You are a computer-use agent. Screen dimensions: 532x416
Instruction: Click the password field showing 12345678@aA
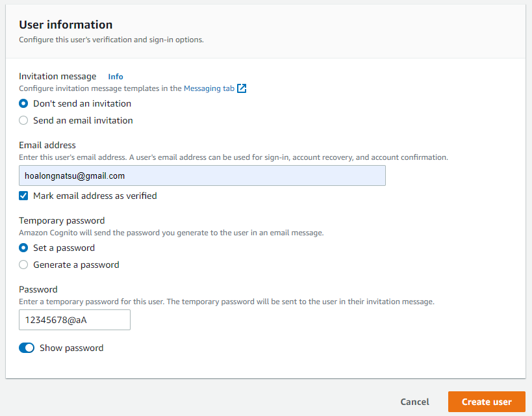pos(74,320)
